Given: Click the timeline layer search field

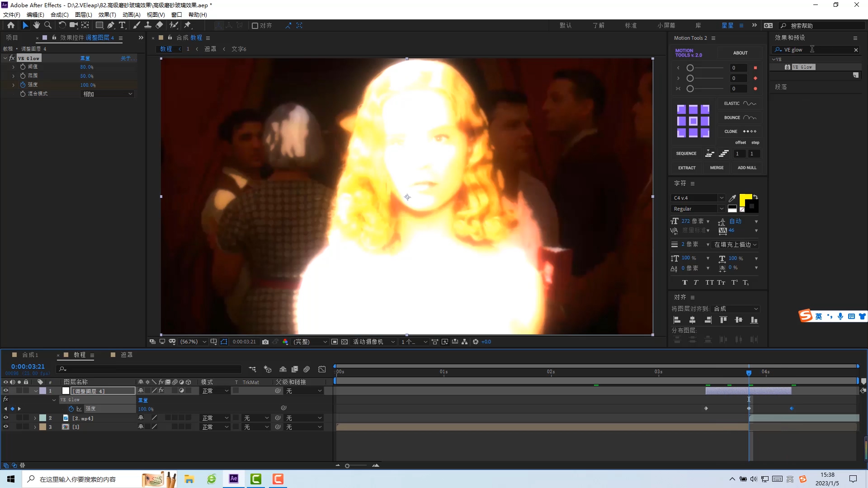Looking at the screenshot, I should [149, 369].
